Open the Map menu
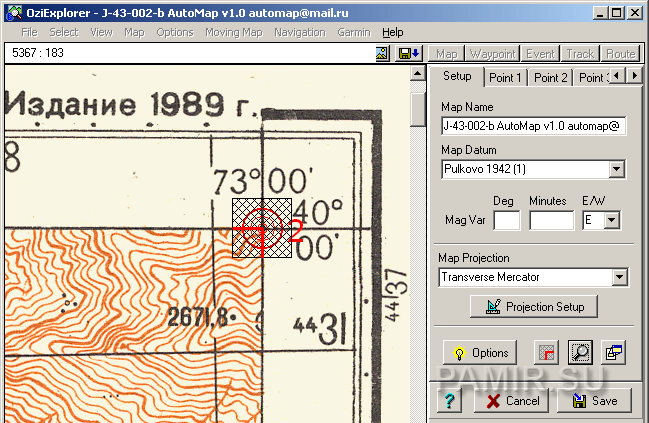 click(x=134, y=32)
